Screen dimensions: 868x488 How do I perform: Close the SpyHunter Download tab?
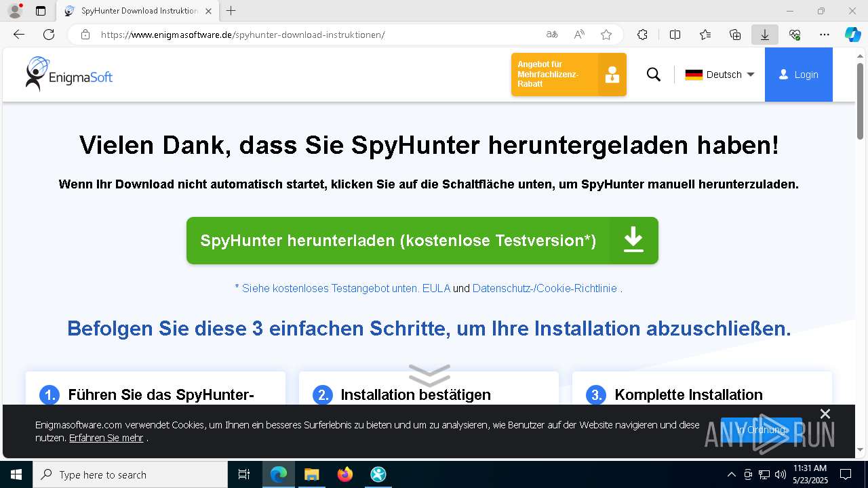coord(208,11)
